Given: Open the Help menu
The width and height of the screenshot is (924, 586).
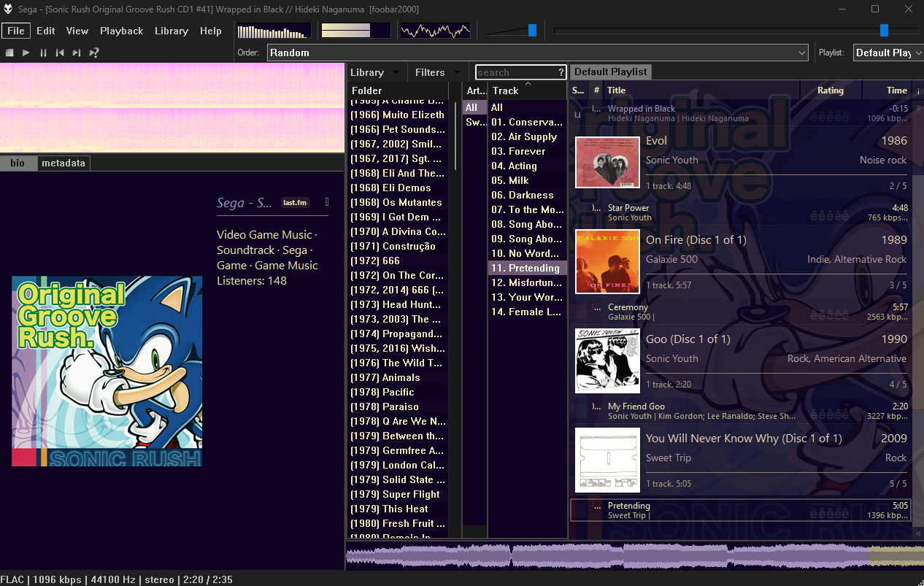Looking at the screenshot, I should tap(211, 31).
